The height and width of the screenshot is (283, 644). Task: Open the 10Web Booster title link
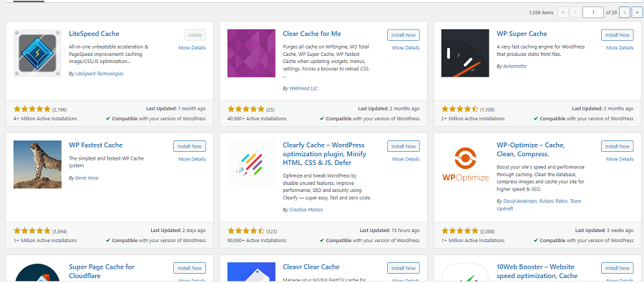click(537, 271)
